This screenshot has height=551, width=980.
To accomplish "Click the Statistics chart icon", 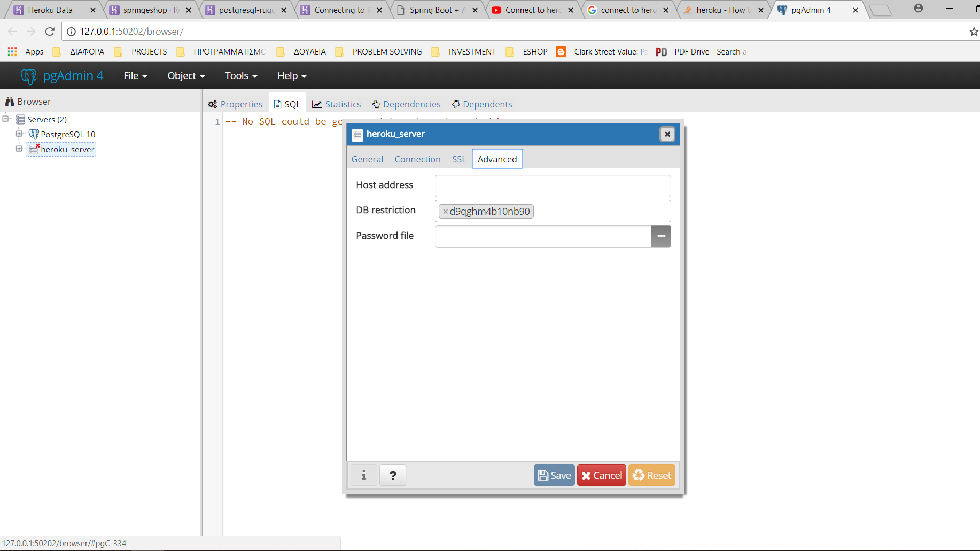I will tap(317, 104).
